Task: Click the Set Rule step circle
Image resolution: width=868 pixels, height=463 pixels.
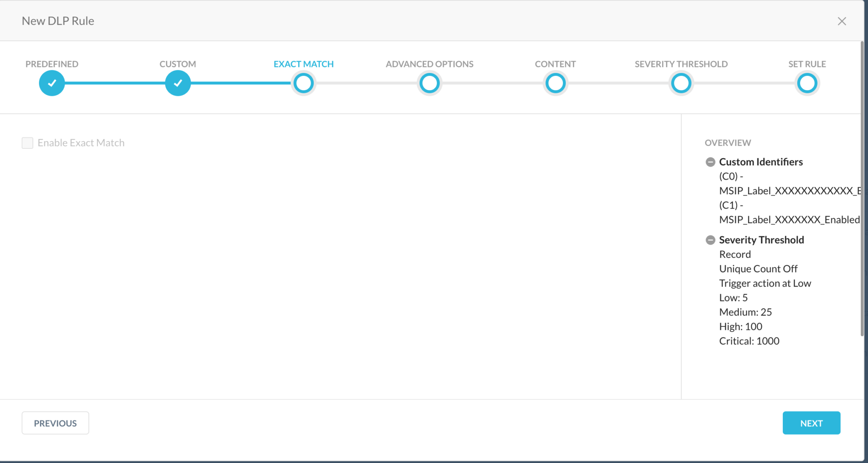Action: point(807,83)
